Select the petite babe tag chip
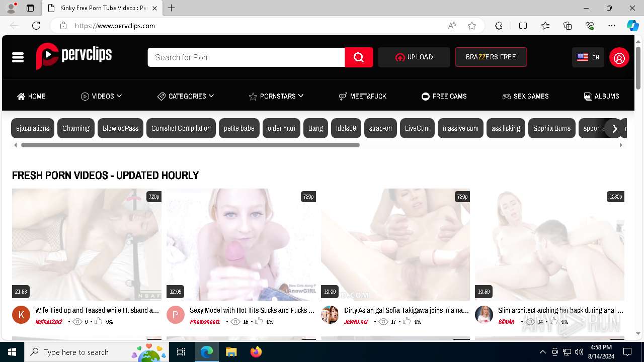 tap(239, 128)
